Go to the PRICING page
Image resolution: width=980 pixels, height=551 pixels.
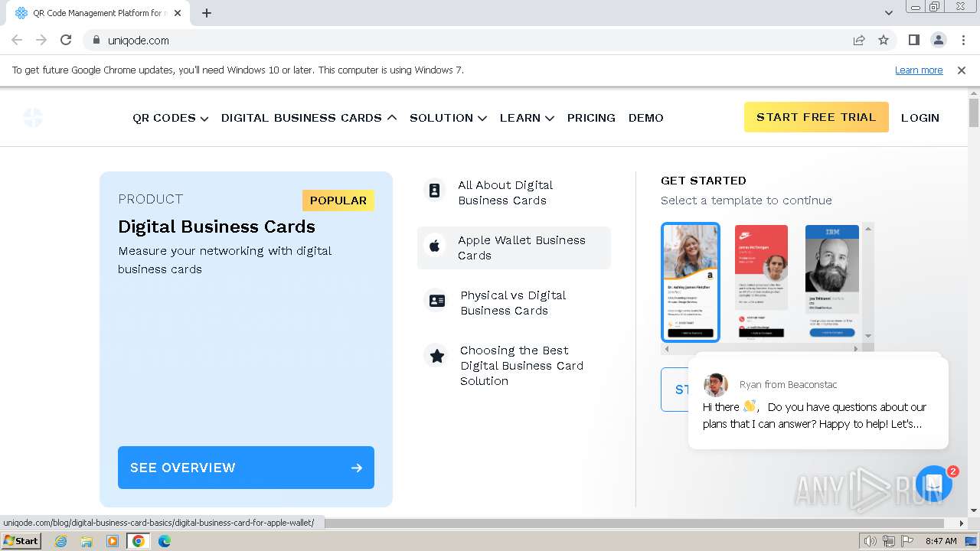[591, 118]
